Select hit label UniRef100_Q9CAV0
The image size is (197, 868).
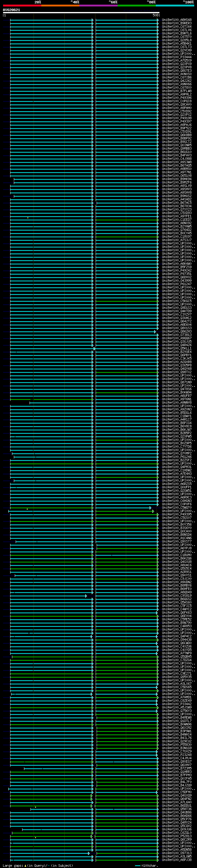pyautogui.click(x=177, y=104)
